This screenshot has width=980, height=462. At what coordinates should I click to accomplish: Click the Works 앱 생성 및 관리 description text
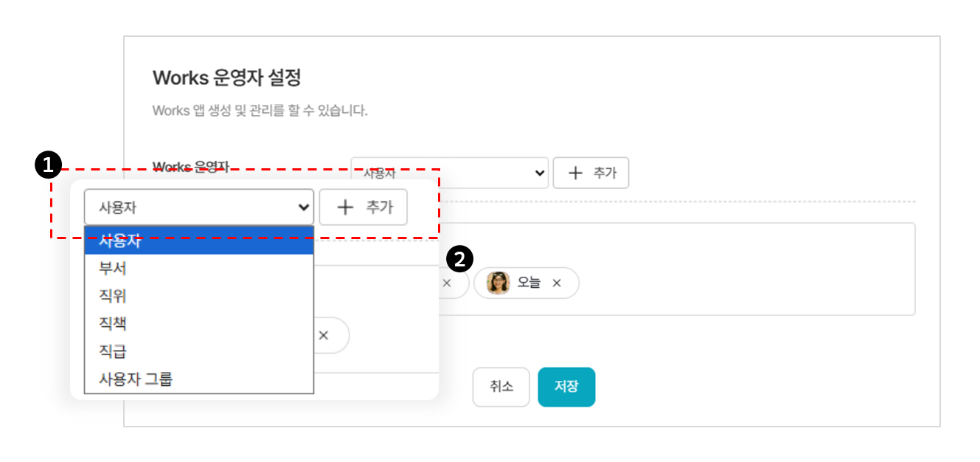point(260,111)
